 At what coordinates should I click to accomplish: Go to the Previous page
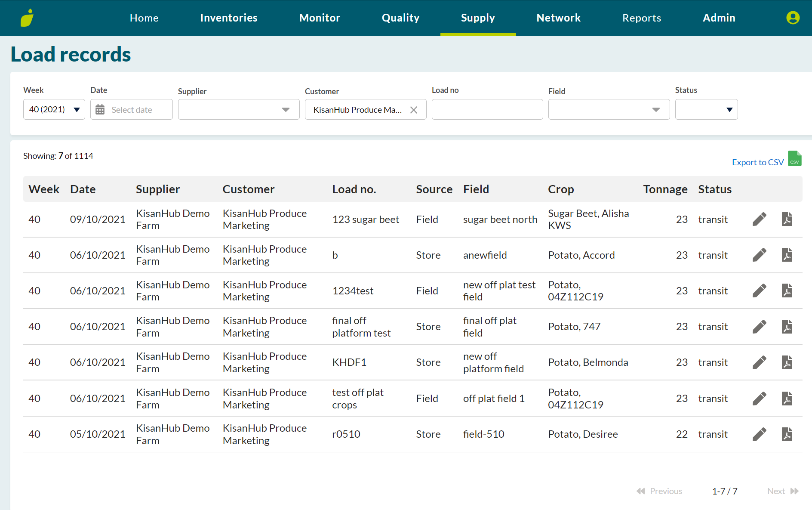pyautogui.click(x=659, y=491)
